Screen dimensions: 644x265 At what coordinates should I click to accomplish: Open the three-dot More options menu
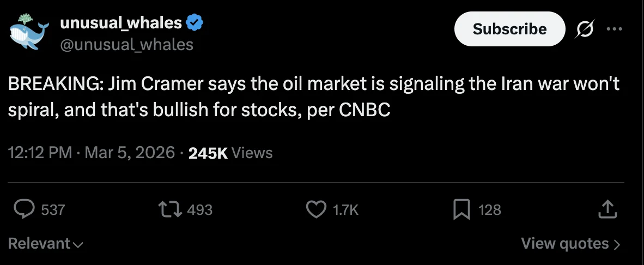(613, 29)
